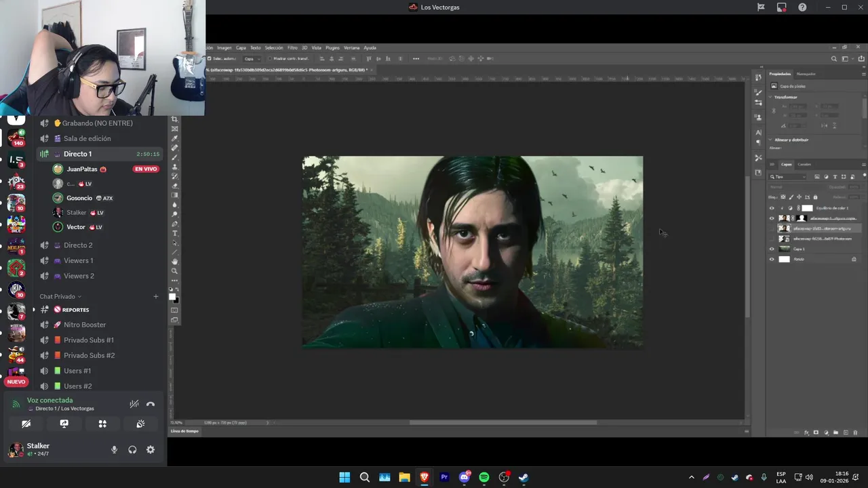Turn on camera in Discord voice panel
The image size is (868, 488).
(26, 424)
